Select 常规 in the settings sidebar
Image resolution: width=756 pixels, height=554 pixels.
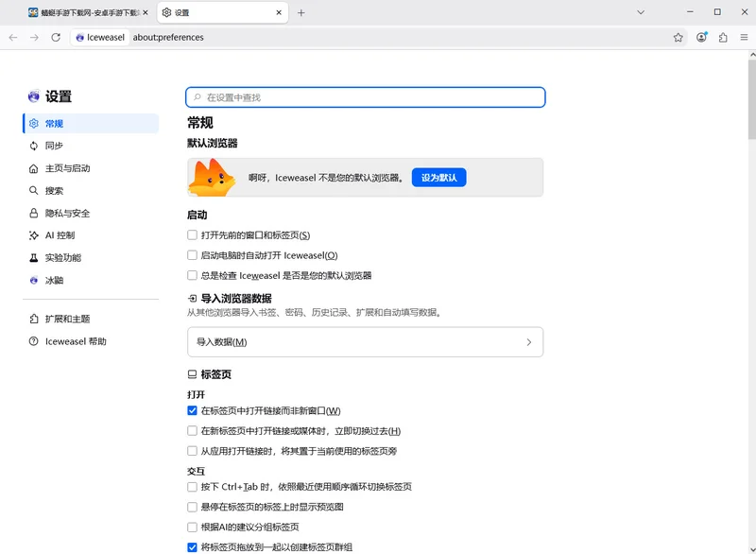[x=91, y=124]
